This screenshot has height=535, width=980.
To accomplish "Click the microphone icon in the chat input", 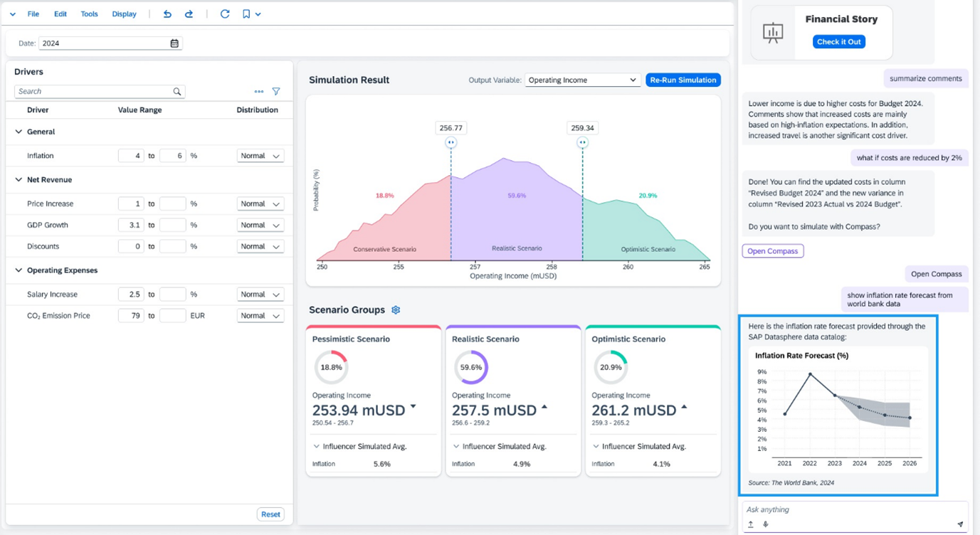I will pyautogui.click(x=765, y=524).
